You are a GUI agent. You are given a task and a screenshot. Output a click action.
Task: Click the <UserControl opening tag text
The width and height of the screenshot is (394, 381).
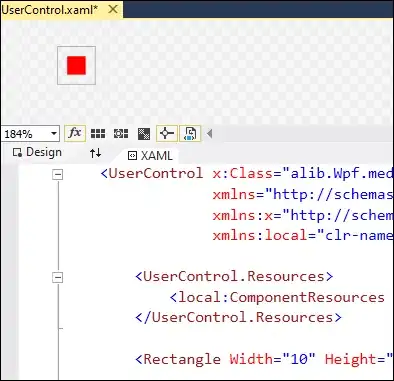coord(152,173)
